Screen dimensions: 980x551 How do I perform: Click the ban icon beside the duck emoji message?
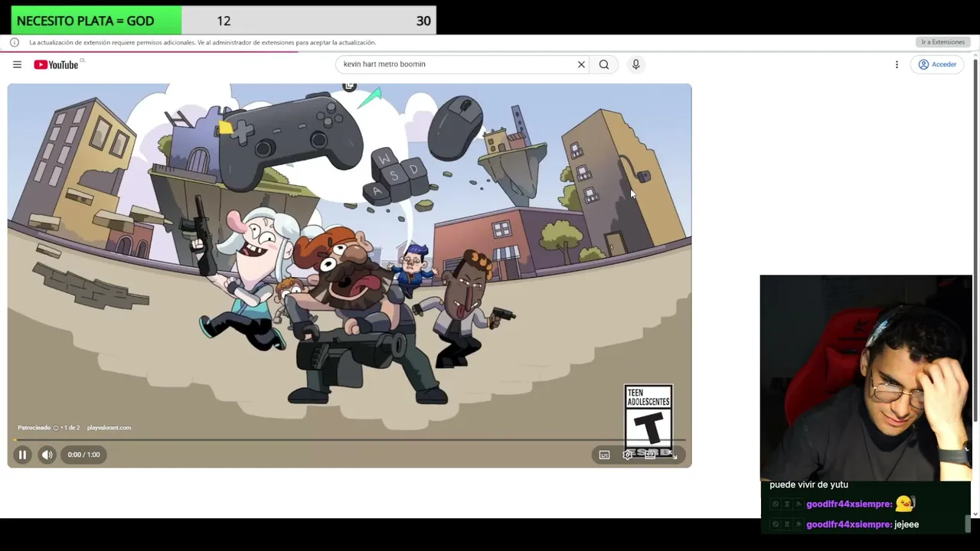(x=776, y=504)
